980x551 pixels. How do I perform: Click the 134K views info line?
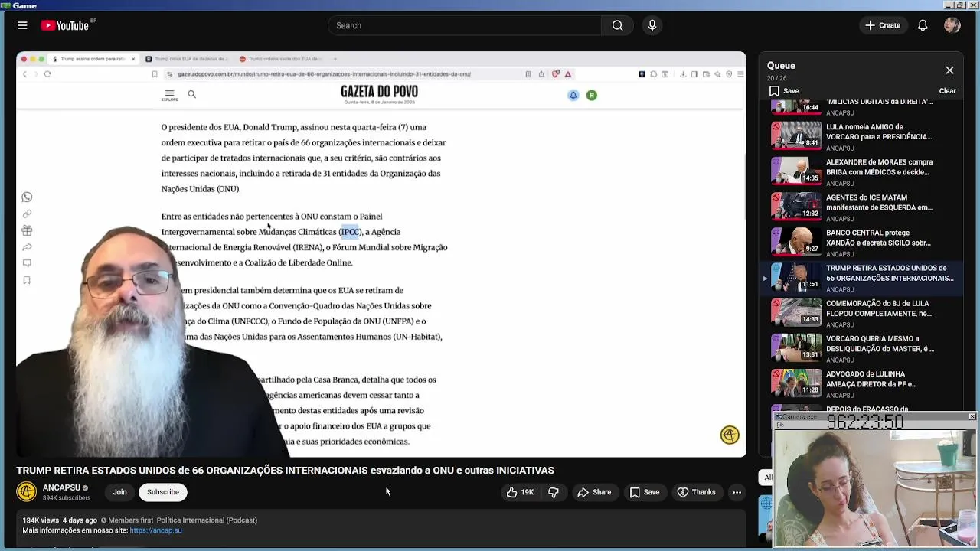pyautogui.click(x=140, y=520)
